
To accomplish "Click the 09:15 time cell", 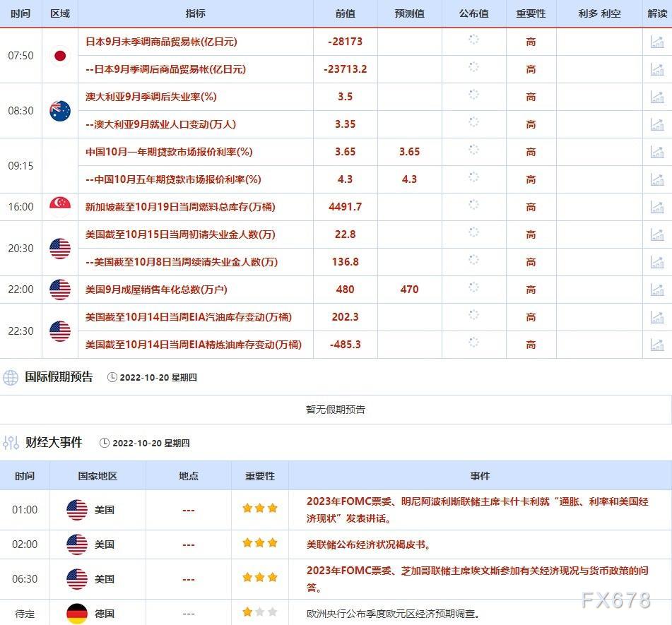I will click(20, 166).
